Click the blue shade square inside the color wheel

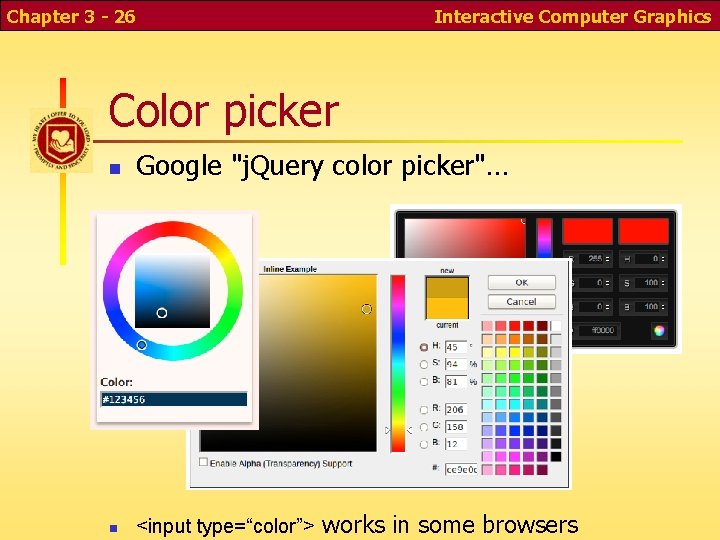tap(173, 291)
